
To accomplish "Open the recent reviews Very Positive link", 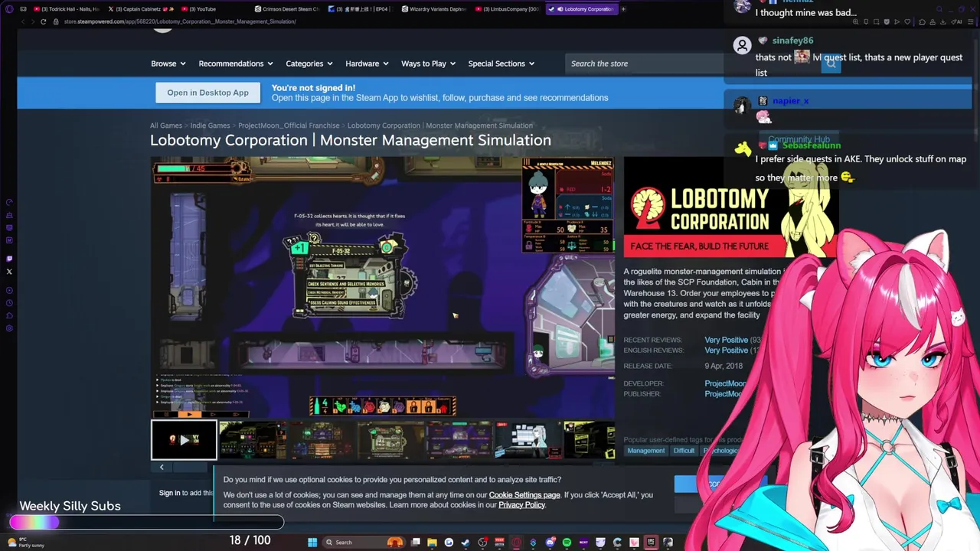I will click(x=726, y=340).
